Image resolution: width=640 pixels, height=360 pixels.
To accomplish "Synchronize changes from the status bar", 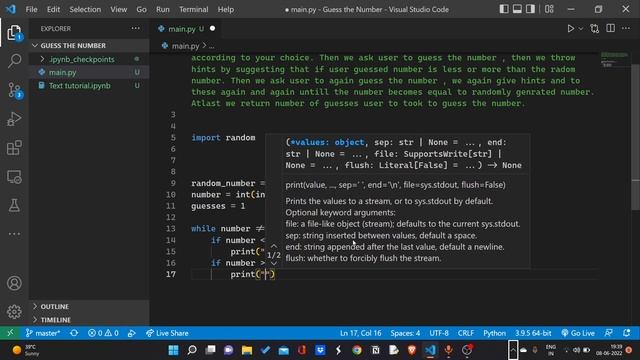I will pos(74,333).
